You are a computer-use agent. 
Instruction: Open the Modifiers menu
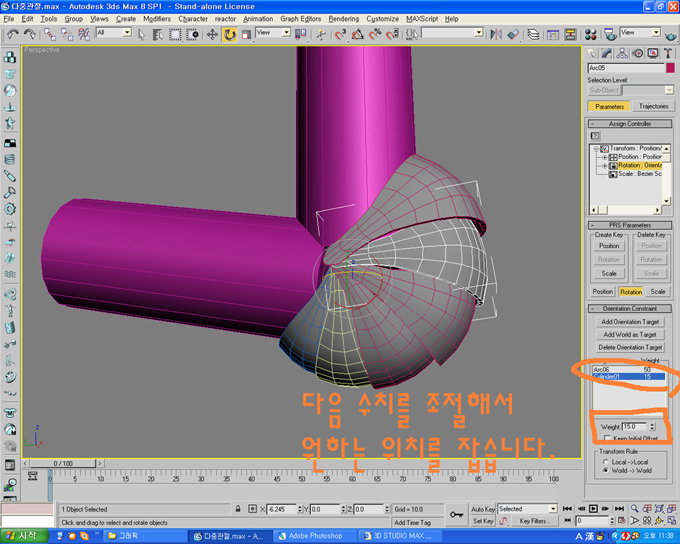[x=156, y=19]
